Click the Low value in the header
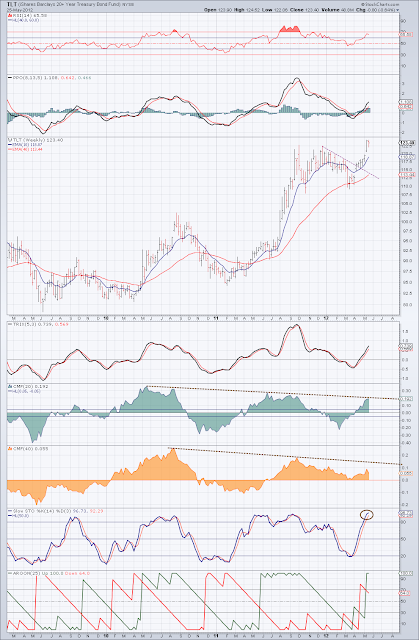 tap(279, 10)
